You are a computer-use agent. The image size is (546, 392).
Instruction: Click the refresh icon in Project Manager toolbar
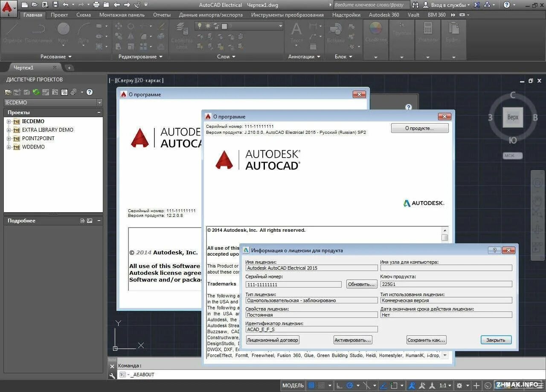(x=36, y=92)
